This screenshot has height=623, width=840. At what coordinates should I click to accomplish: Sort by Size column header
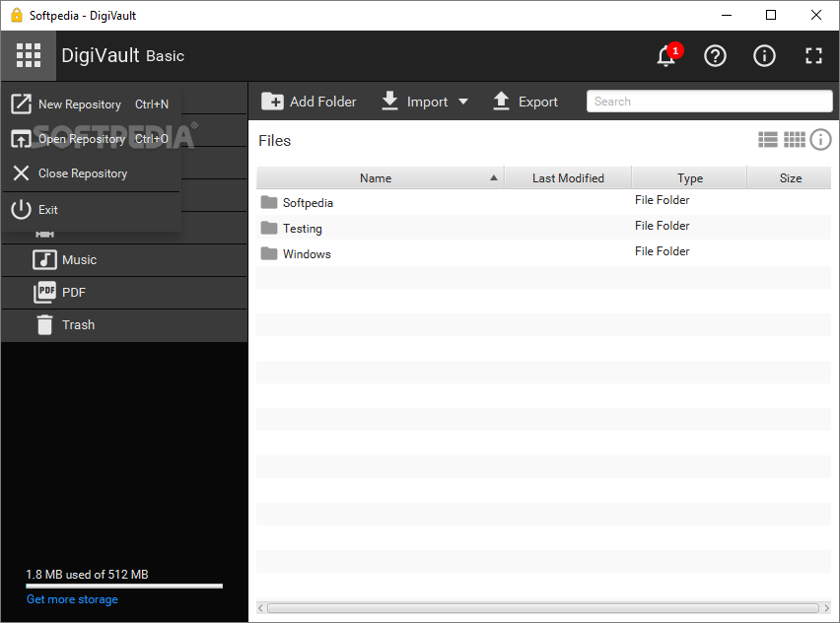click(790, 177)
